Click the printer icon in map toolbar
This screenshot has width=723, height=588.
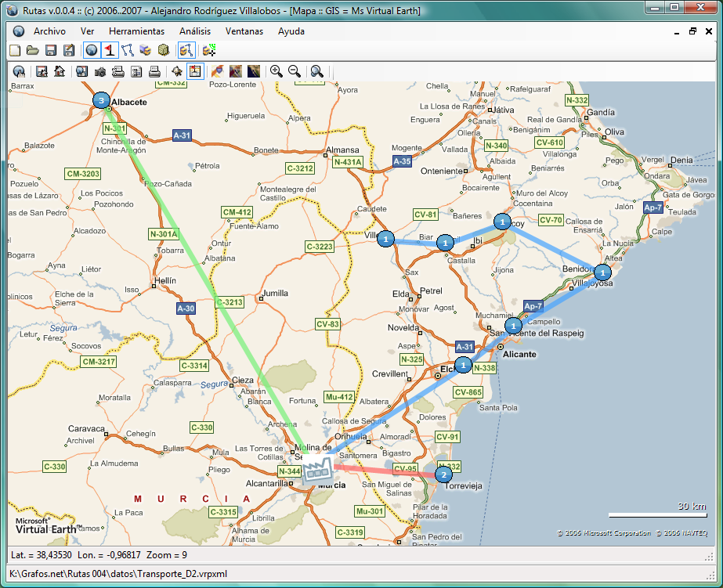[x=155, y=71]
